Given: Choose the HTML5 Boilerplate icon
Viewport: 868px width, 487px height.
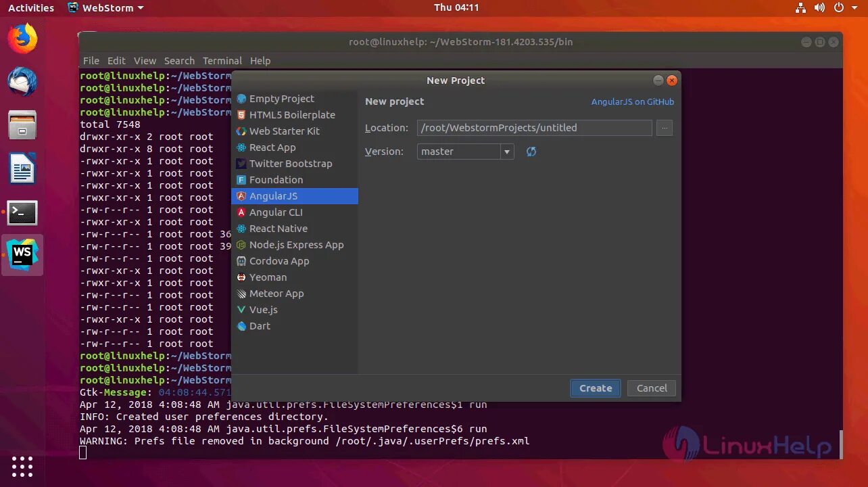Looking at the screenshot, I should coord(241,115).
